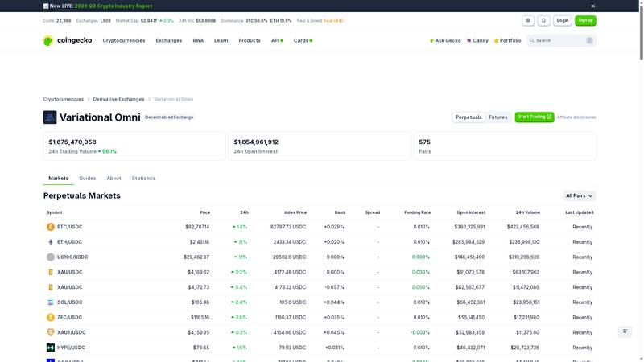
Task: Open the 2026 Q3 Crypto Industry Report link
Action: point(114,6)
